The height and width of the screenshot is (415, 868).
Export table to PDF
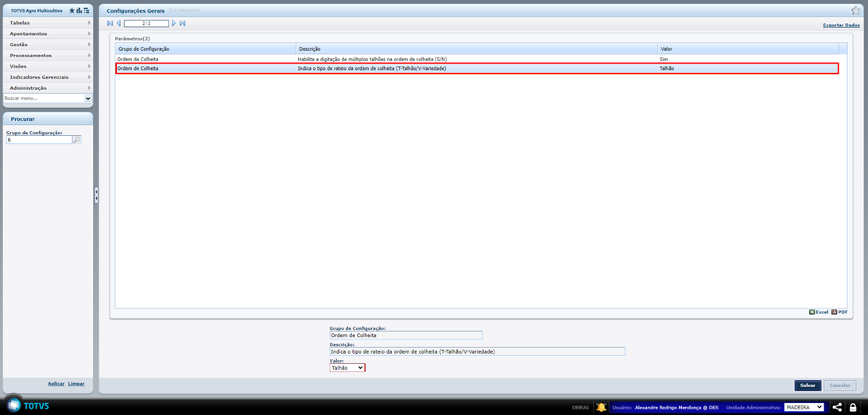pyautogui.click(x=839, y=312)
